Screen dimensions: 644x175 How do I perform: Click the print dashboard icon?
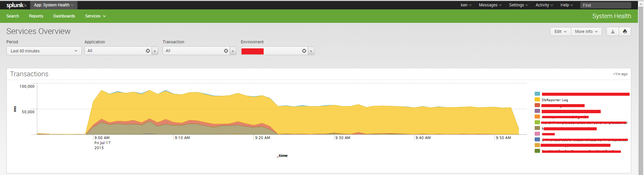(x=625, y=31)
